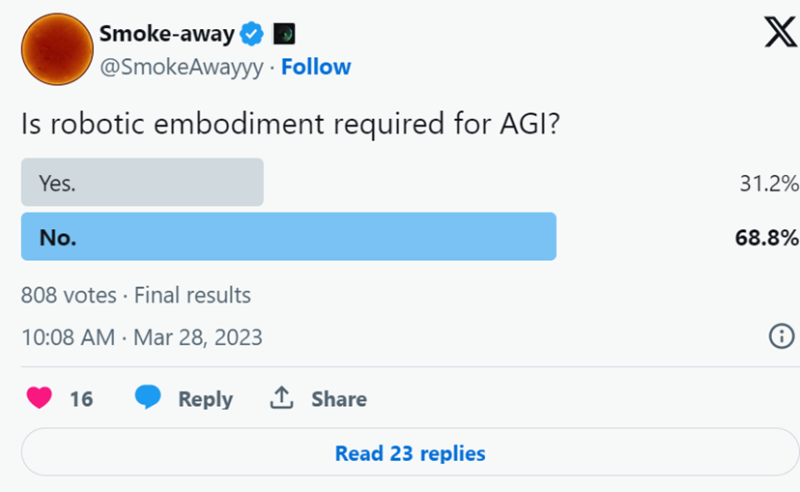Like the tweet with the heart icon
Viewport: 800px width, 492px height.
(x=39, y=398)
